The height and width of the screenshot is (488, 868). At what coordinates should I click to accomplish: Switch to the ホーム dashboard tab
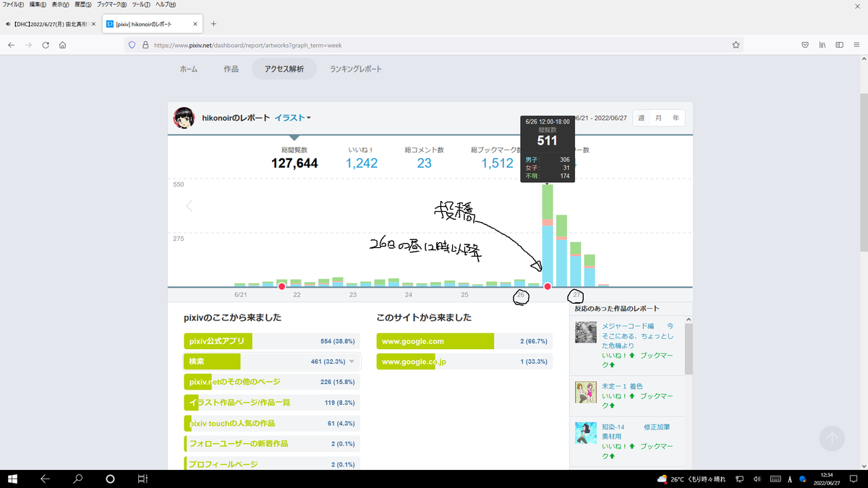click(188, 69)
